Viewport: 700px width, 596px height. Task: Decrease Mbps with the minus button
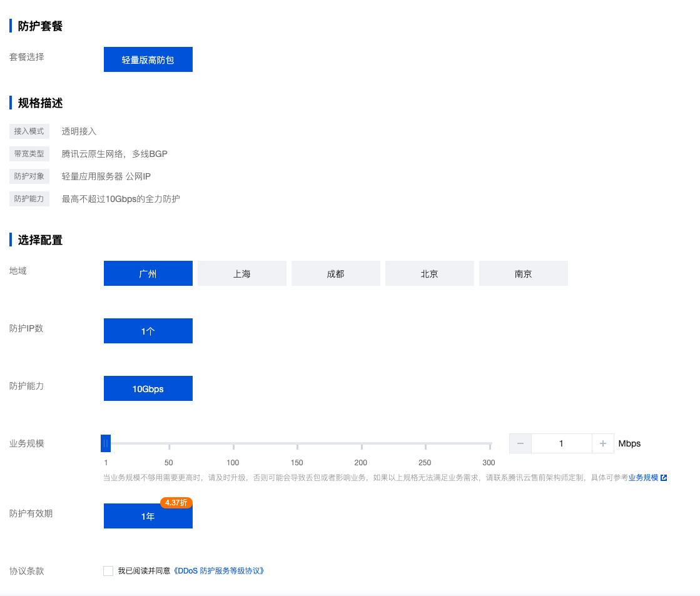coord(520,443)
